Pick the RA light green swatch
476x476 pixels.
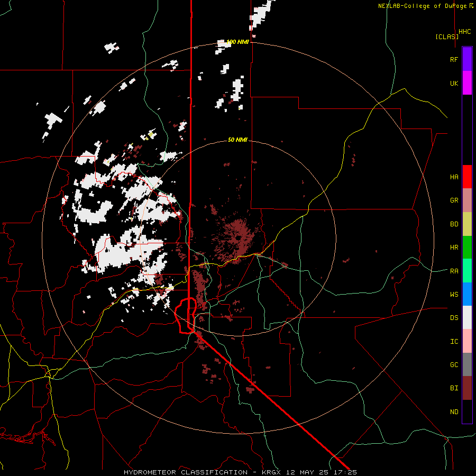click(x=467, y=271)
